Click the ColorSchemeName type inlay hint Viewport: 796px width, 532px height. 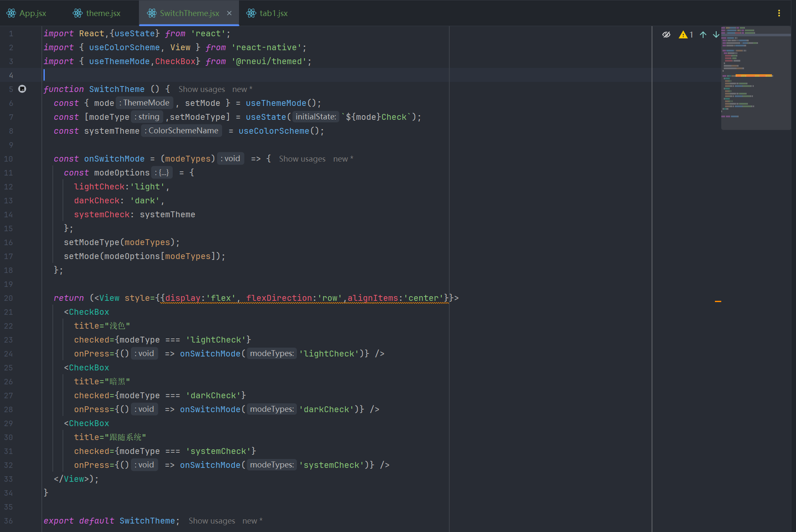coord(182,131)
